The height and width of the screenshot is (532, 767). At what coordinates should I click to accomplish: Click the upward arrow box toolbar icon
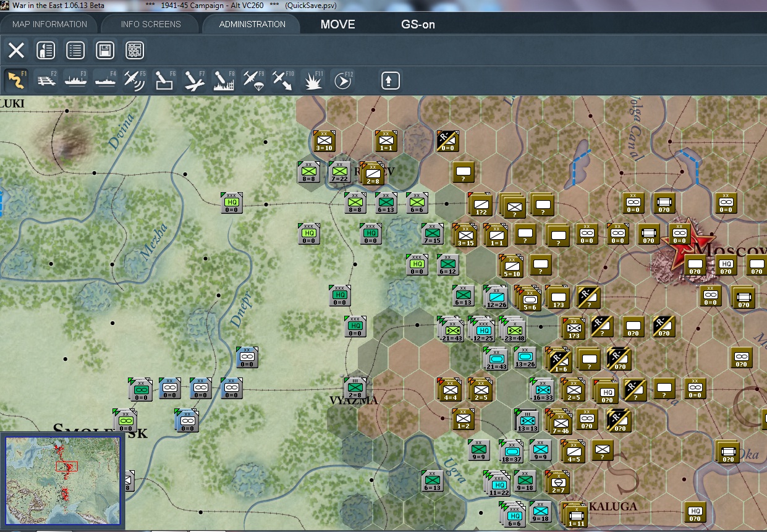click(x=390, y=80)
